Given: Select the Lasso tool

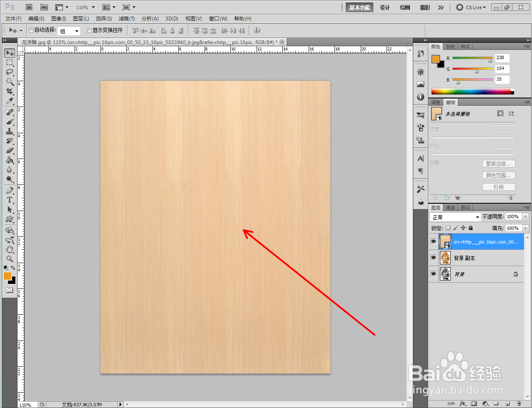Looking at the screenshot, I should 10,72.
